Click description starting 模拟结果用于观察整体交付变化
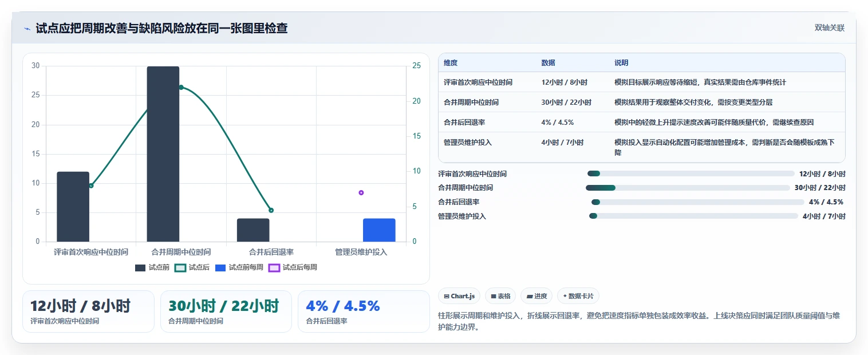Viewport: 868px width, 355px height. pyautogui.click(x=693, y=102)
